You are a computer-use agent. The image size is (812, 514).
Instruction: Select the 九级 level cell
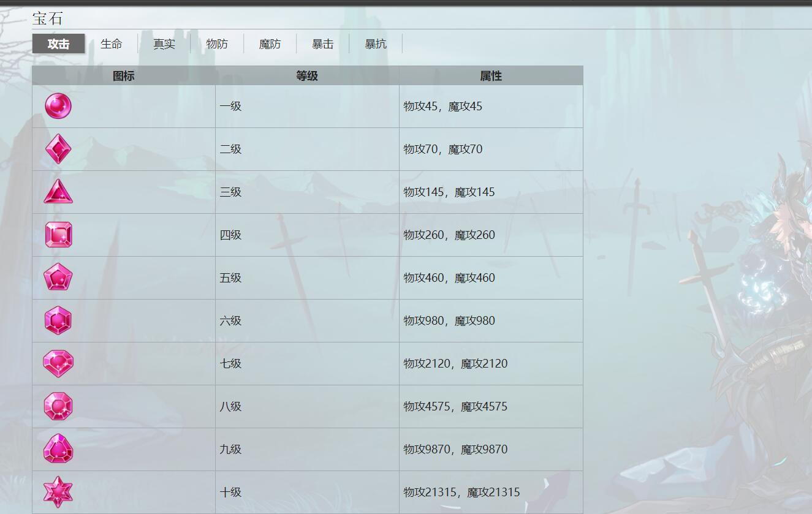pyautogui.click(x=307, y=450)
